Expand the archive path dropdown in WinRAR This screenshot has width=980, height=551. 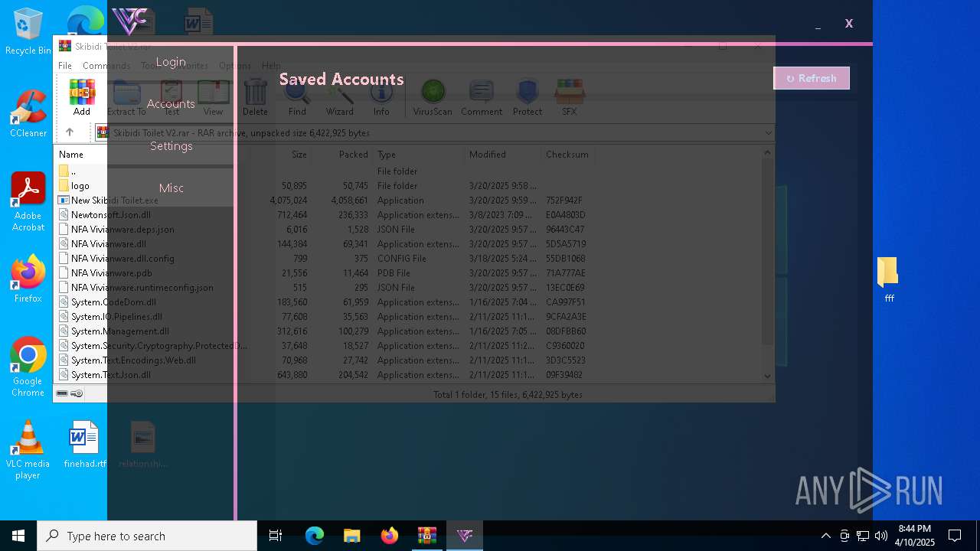(768, 133)
